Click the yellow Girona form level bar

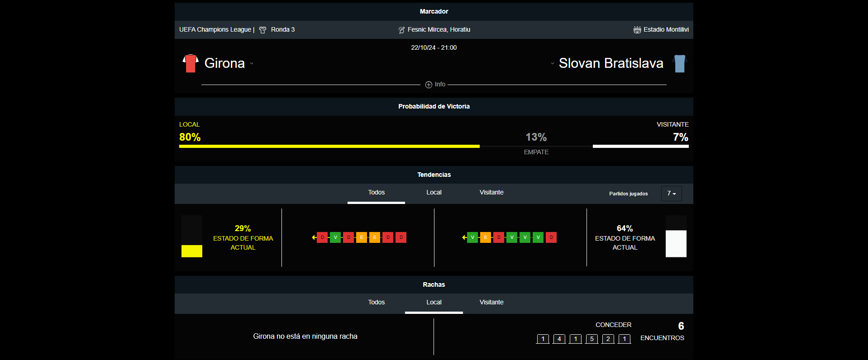192,251
